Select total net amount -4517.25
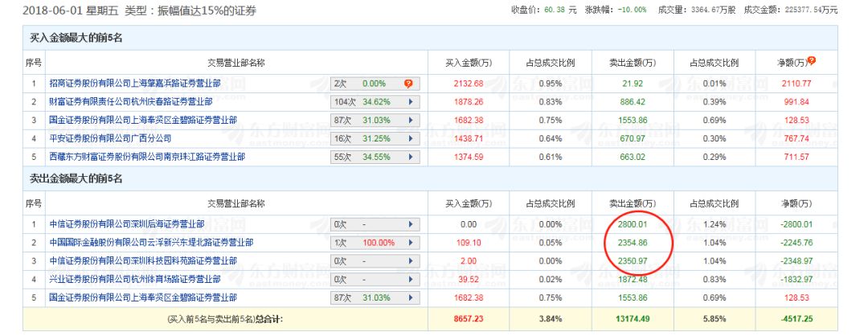 (x=796, y=319)
